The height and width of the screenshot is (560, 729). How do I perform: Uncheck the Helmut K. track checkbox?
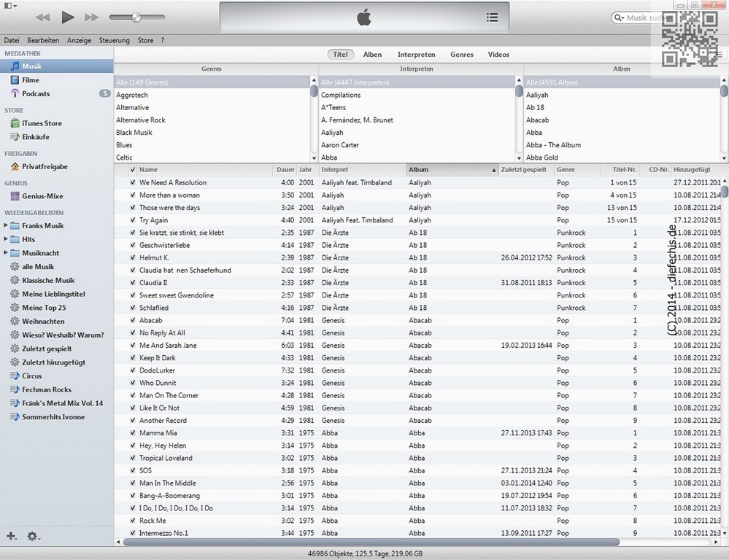click(x=133, y=257)
